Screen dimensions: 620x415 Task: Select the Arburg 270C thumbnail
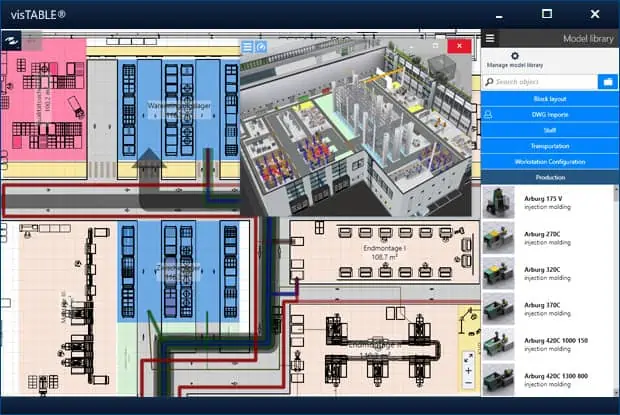click(498, 238)
